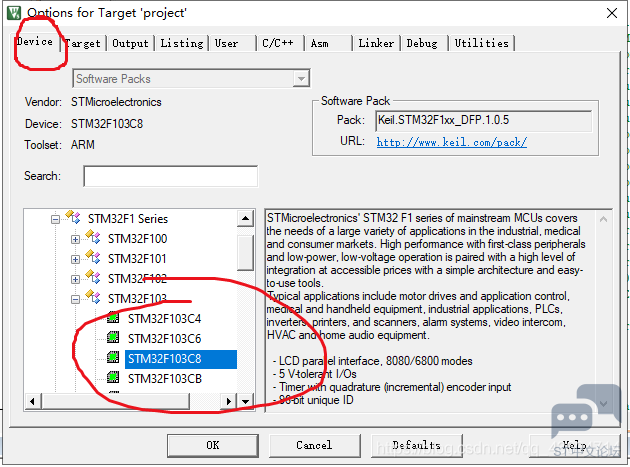The height and width of the screenshot is (467, 630).
Task: Select device STM32F103C4
Action: coord(164,319)
